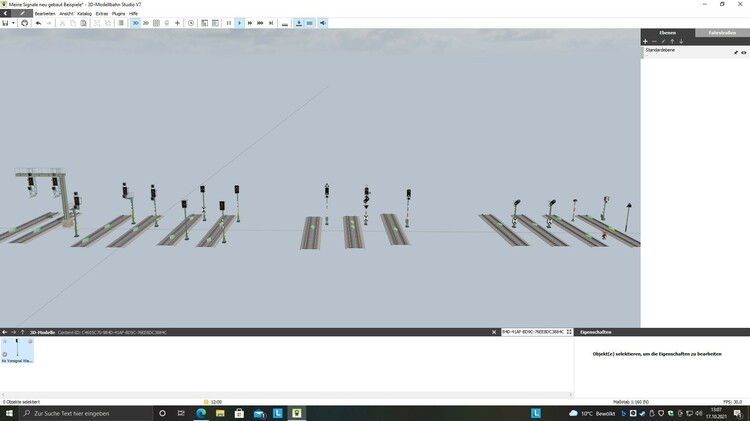Click the 12:00 time in the status bar
The image size is (750, 421).
point(216,402)
